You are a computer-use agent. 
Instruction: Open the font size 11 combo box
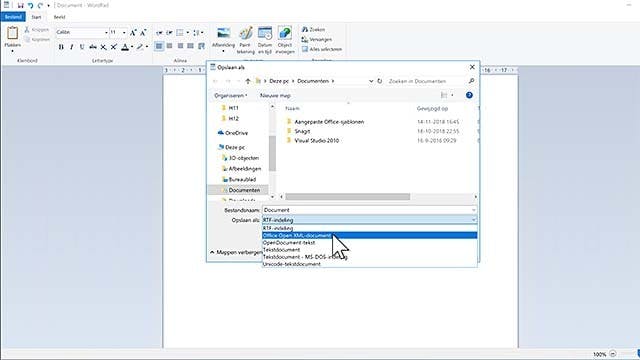118,32
